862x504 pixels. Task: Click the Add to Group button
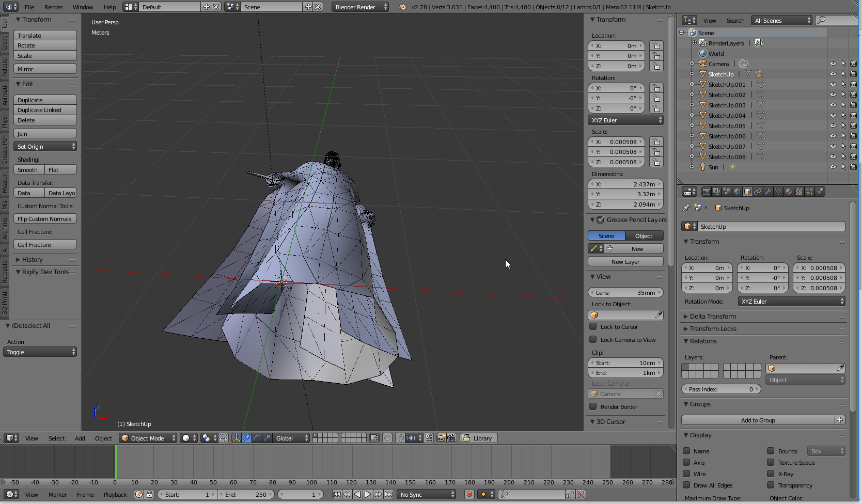(758, 420)
